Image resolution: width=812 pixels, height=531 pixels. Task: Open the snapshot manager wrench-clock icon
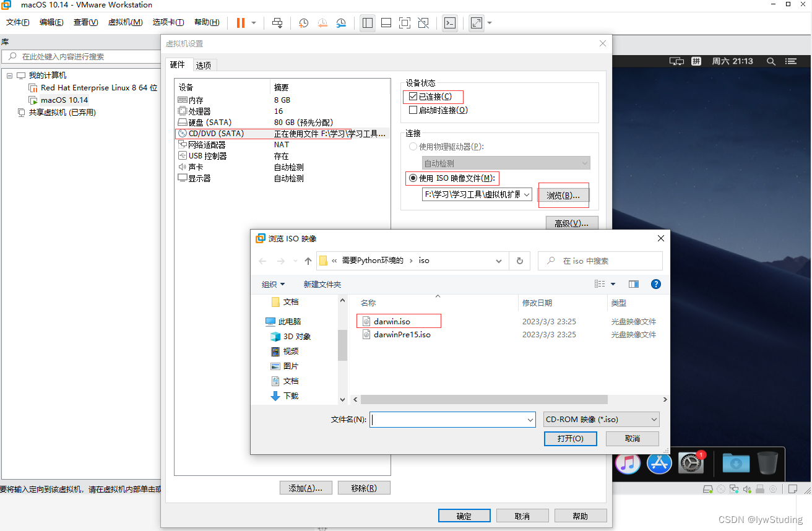click(342, 23)
